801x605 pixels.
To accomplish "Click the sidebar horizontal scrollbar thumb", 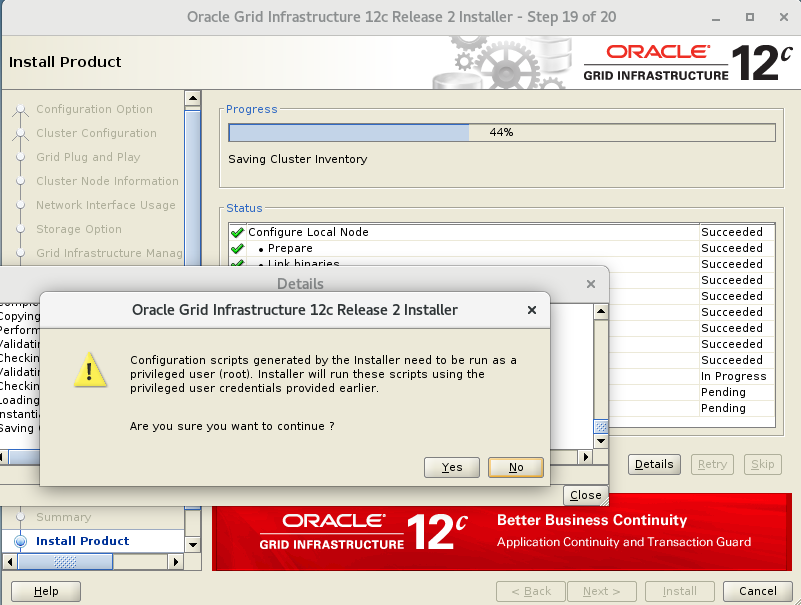I will click(65, 562).
